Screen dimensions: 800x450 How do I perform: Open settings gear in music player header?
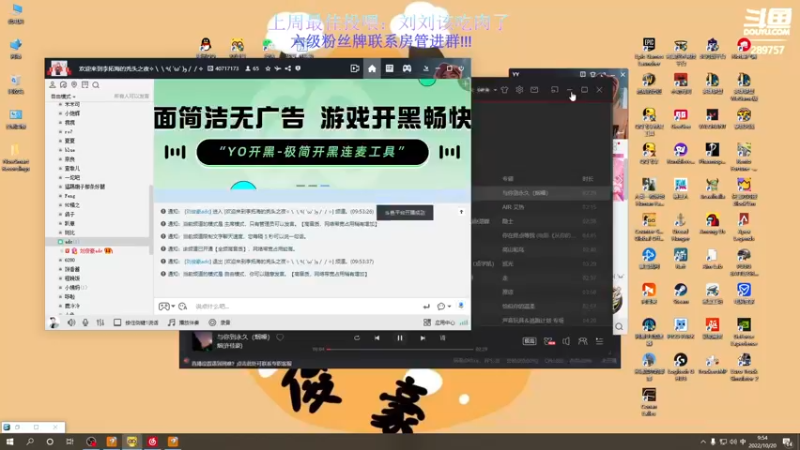(519, 90)
